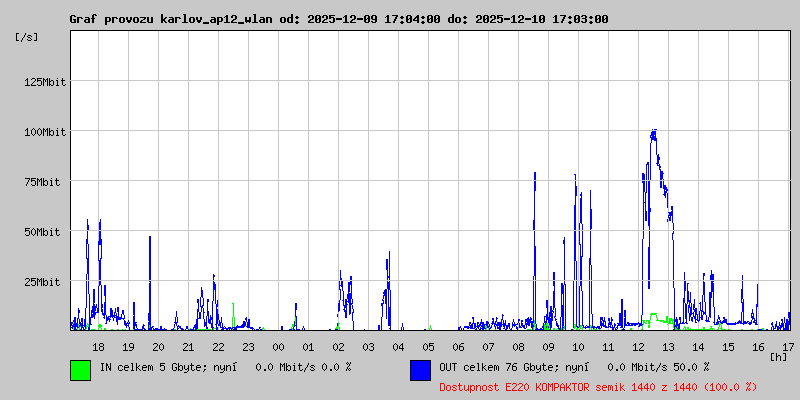The image size is (800, 400).
Task: Click the x-axis hour label '19'
Action: click(128, 347)
